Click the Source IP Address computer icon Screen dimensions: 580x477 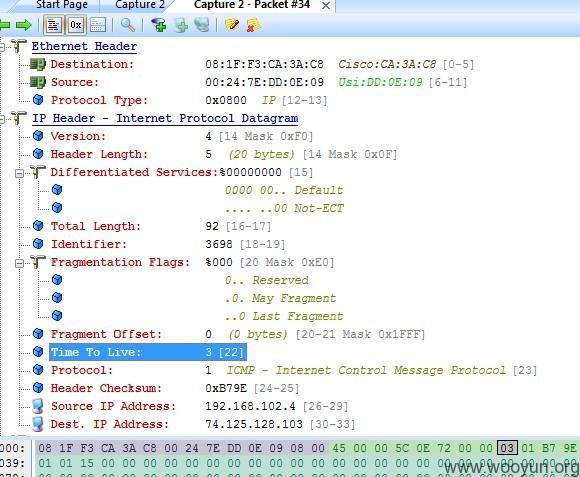click(38, 406)
